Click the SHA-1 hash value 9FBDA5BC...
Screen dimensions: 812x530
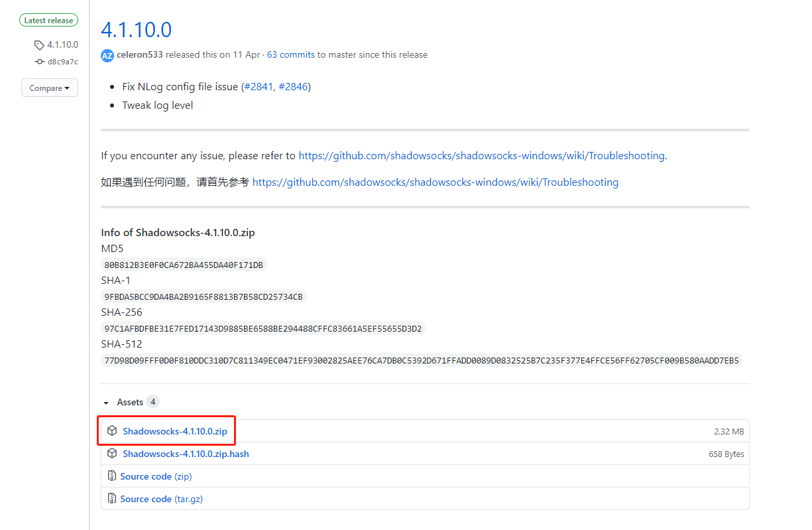[x=203, y=297]
